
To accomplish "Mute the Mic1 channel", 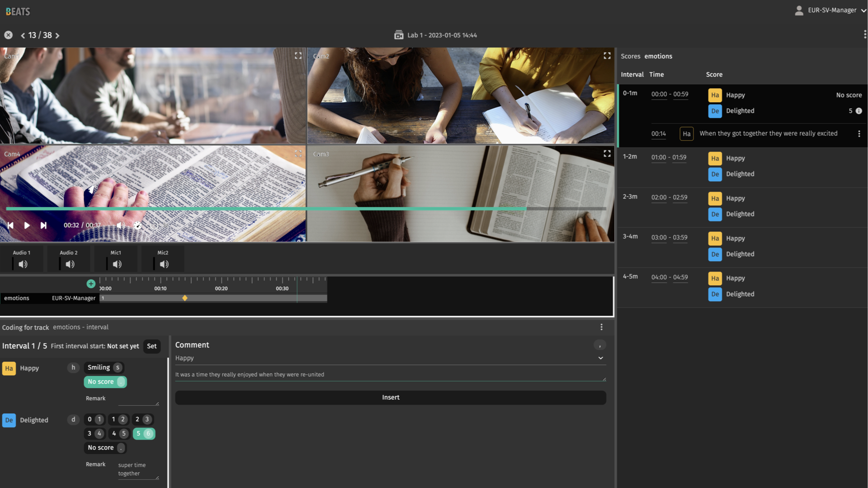I will tap(117, 264).
